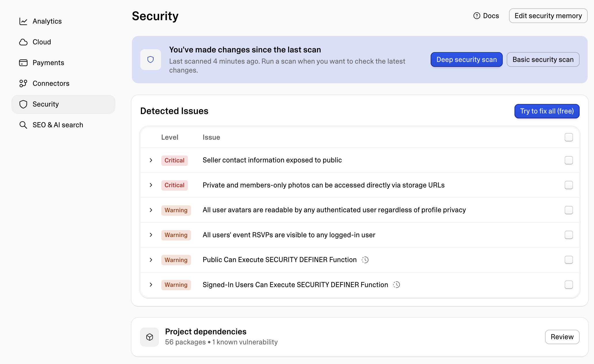Select Security in sidebar menu
Viewport: 594px width, 364px height.
(x=63, y=104)
